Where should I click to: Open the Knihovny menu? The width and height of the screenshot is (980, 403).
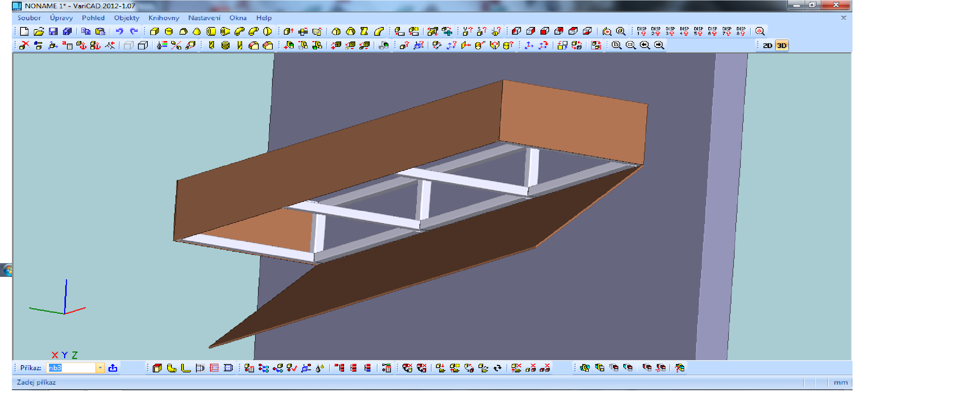pyautogui.click(x=164, y=18)
